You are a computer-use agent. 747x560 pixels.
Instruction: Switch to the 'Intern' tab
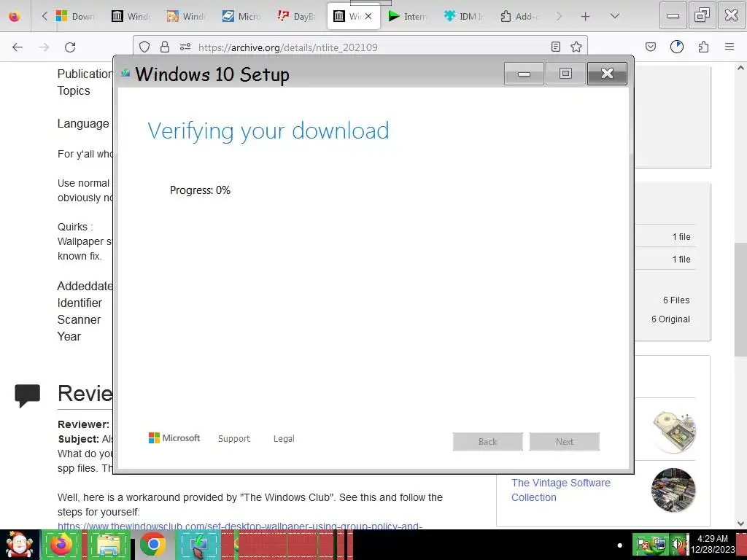tap(407, 16)
